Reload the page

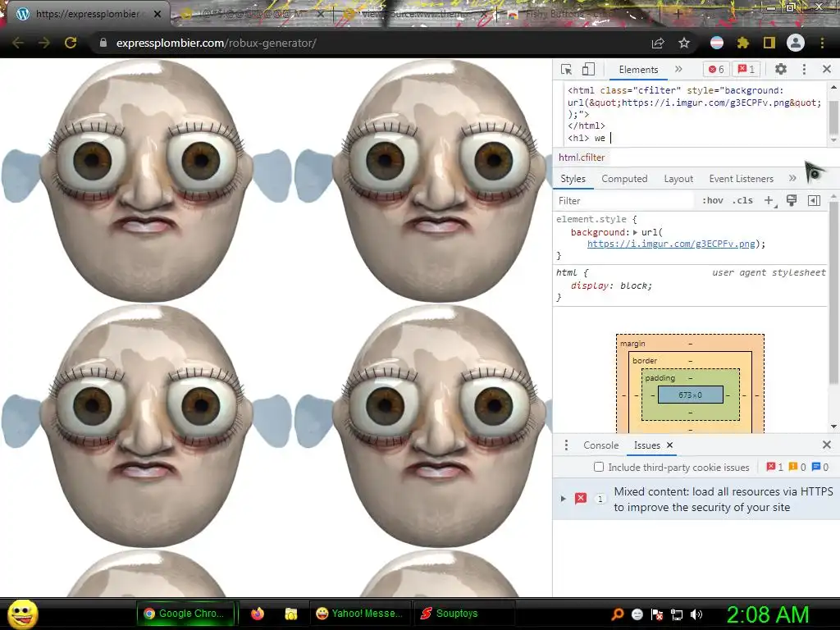(71, 43)
